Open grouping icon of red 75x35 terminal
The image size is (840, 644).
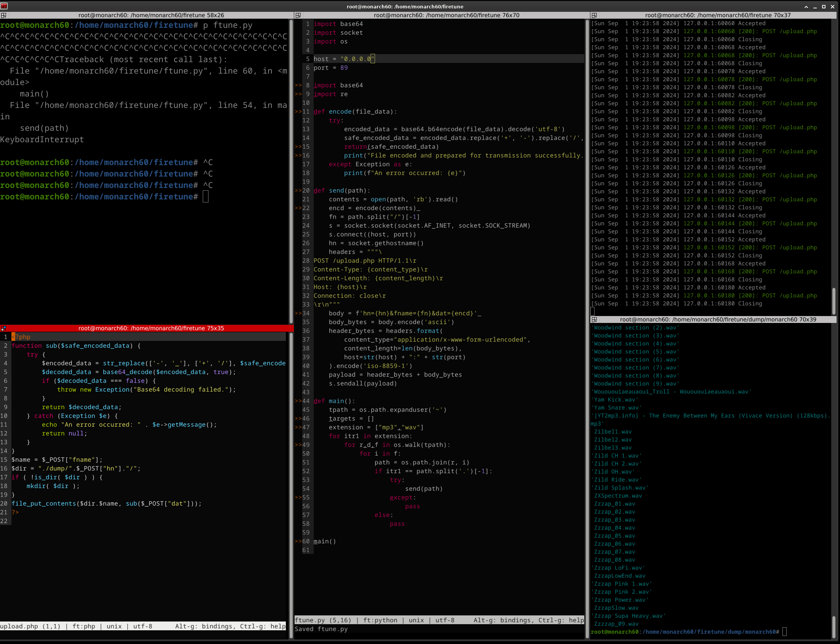tap(3, 329)
